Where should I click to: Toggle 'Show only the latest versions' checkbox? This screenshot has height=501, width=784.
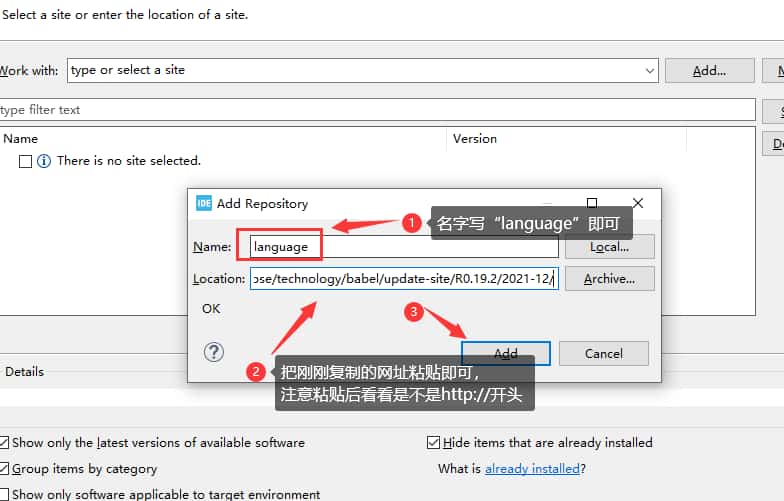[x=5, y=442]
